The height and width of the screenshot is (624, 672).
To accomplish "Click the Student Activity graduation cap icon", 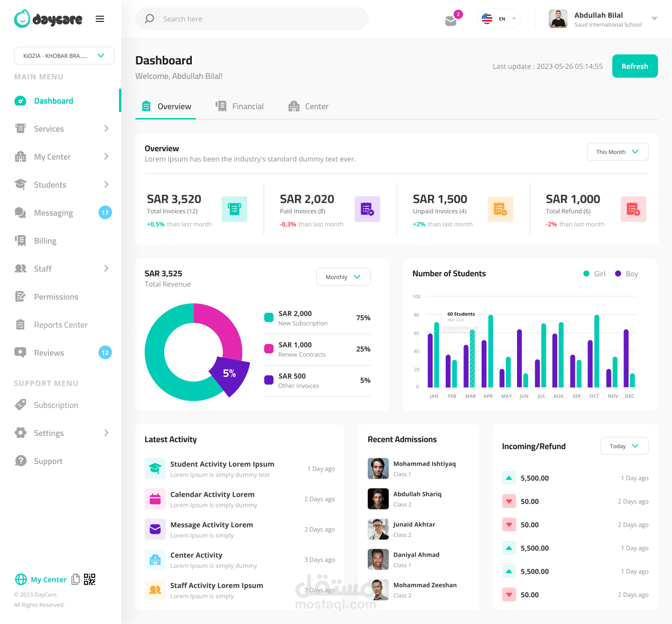I will click(x=155, y=469).
